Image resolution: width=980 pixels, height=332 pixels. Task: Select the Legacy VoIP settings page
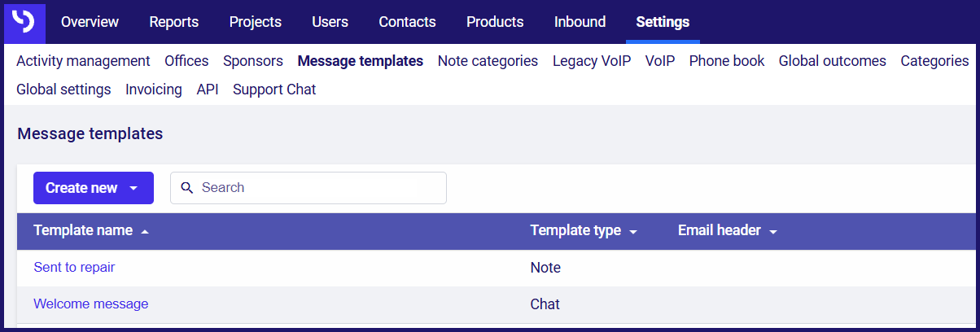(592, 61)
